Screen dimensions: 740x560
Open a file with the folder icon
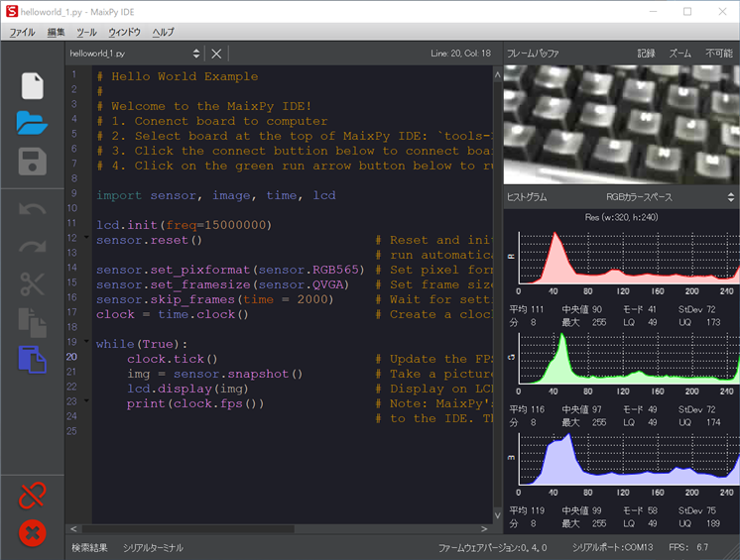tap(32, 123)
